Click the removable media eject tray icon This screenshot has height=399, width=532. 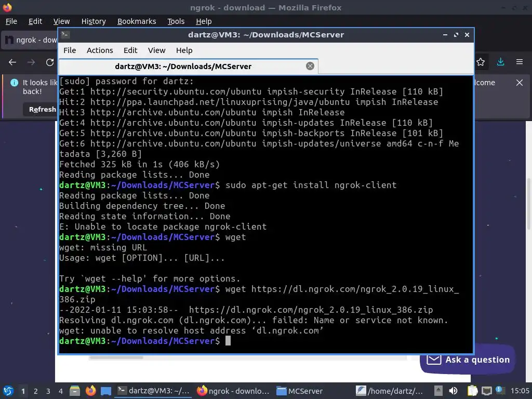pyautogui.click(x=438, y=391)
